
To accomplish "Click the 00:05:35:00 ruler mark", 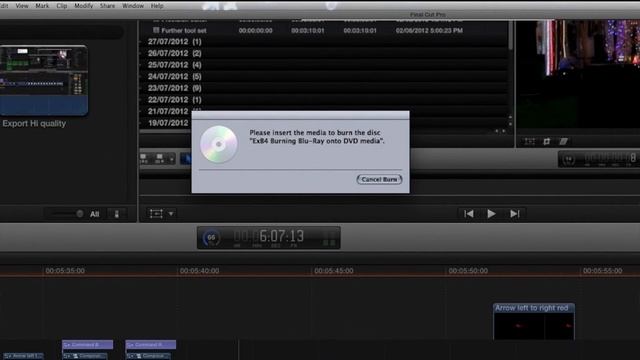I will tap(65, 271).
